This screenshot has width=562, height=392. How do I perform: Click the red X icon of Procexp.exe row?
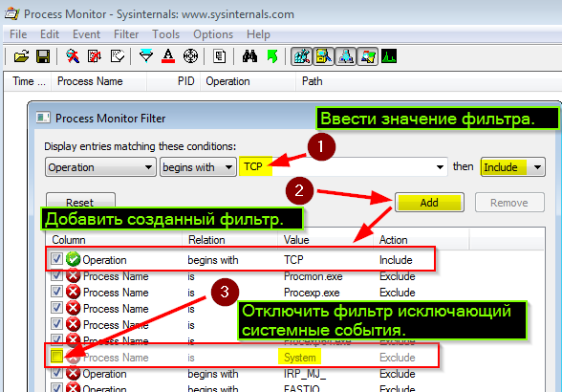pyautogui.click(x=73, y=292)
